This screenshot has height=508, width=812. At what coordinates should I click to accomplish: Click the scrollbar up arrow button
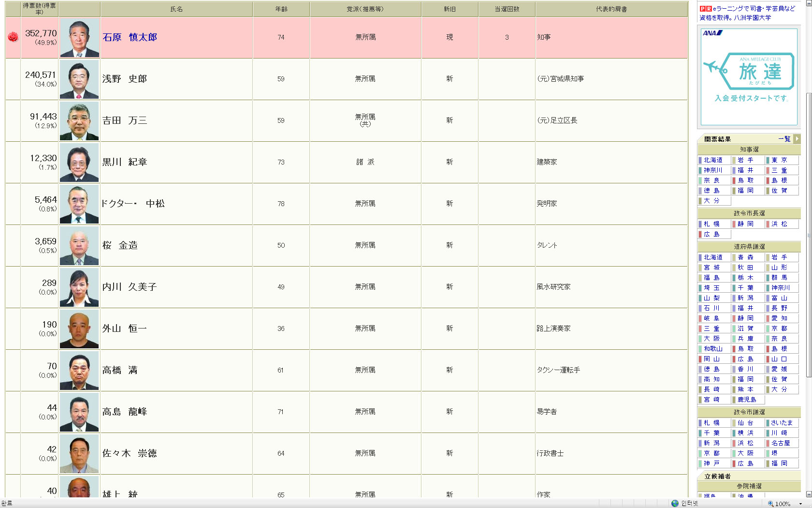(809, 3)
